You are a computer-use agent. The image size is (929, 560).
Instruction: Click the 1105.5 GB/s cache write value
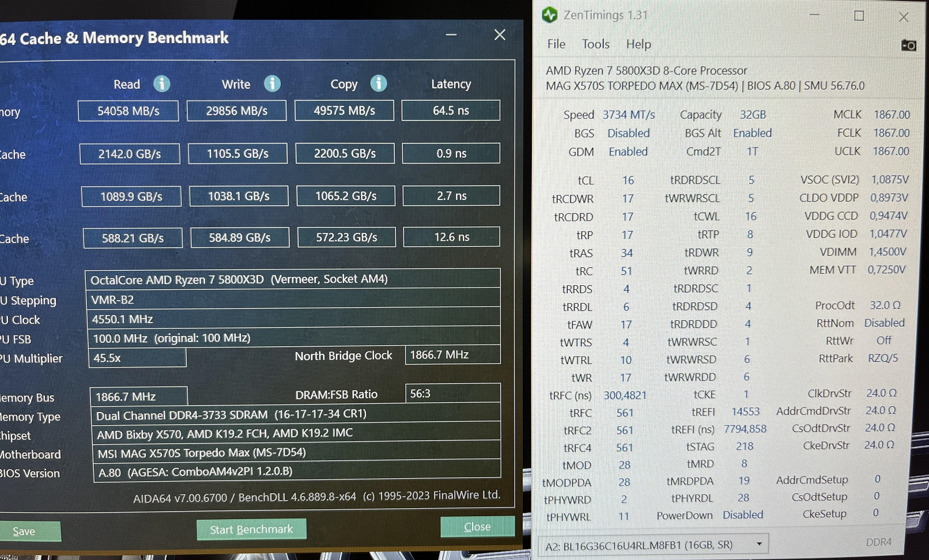click(238, 154)
